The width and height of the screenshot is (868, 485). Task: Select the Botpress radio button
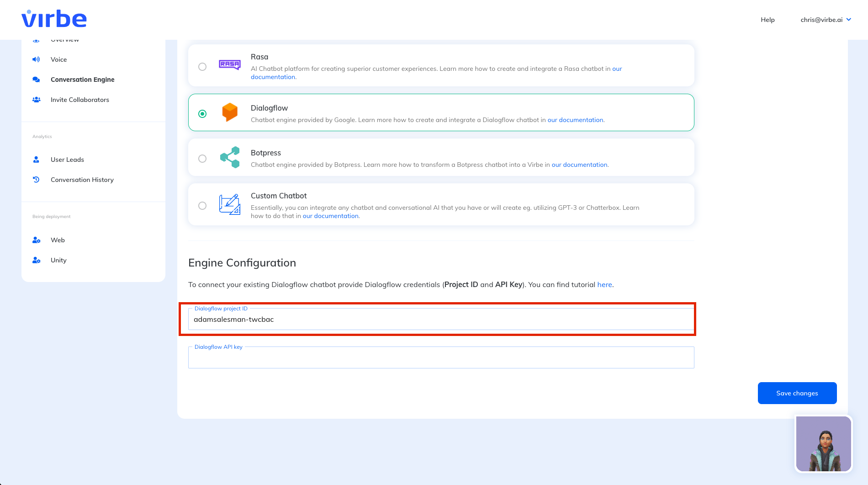click(202, 159)
